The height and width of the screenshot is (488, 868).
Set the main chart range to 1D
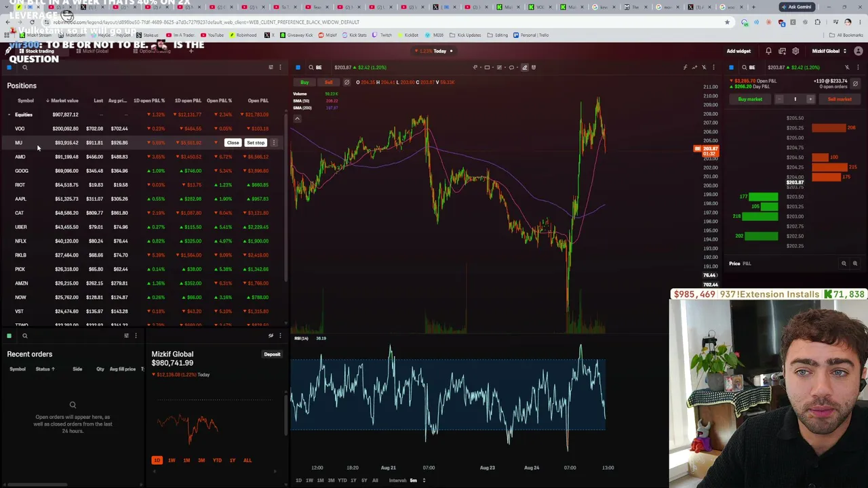point(298,481)
